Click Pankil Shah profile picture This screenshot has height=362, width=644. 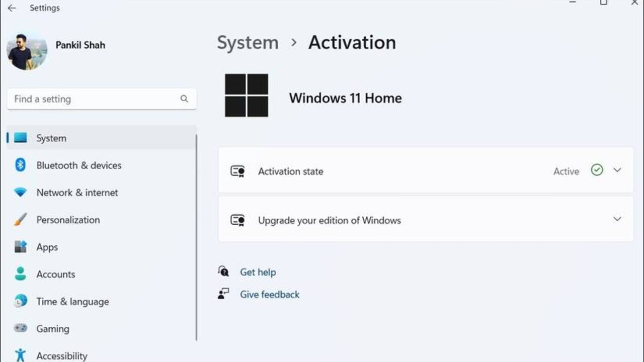tap(27, 52)
